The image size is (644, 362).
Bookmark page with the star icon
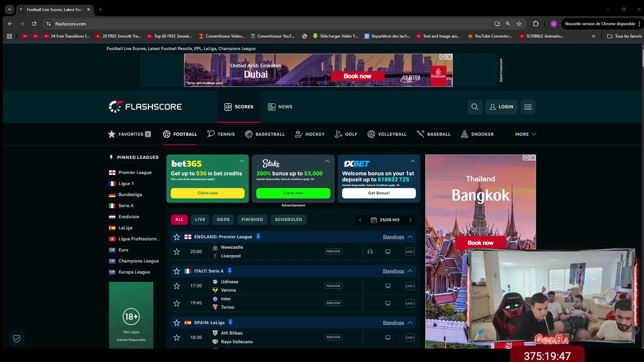tap(519, 24)
